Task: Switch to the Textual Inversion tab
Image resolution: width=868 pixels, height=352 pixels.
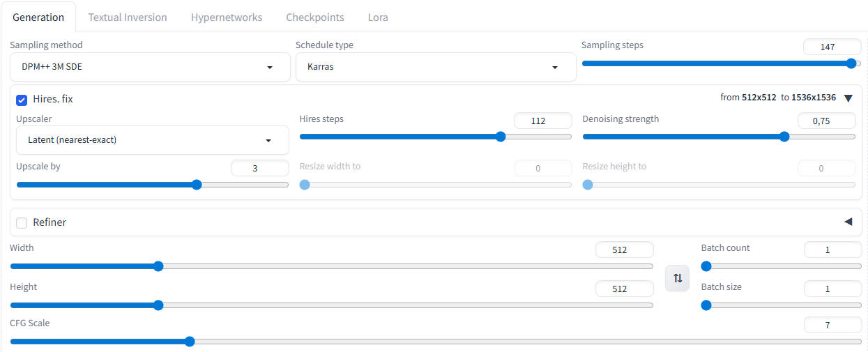Action: pyautogui.click(x=128, y=17)
